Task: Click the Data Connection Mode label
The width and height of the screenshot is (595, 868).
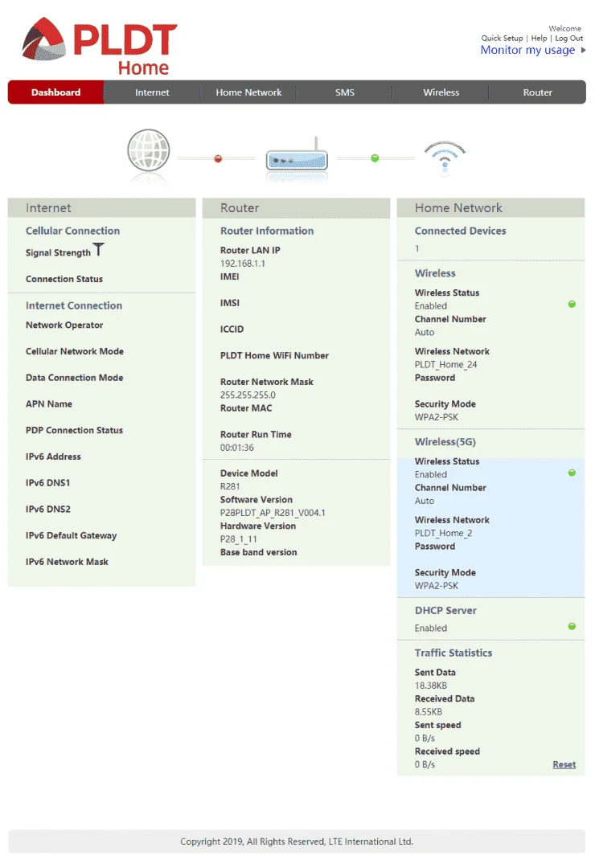Action: pyautogui.click(x=74, y=378)
